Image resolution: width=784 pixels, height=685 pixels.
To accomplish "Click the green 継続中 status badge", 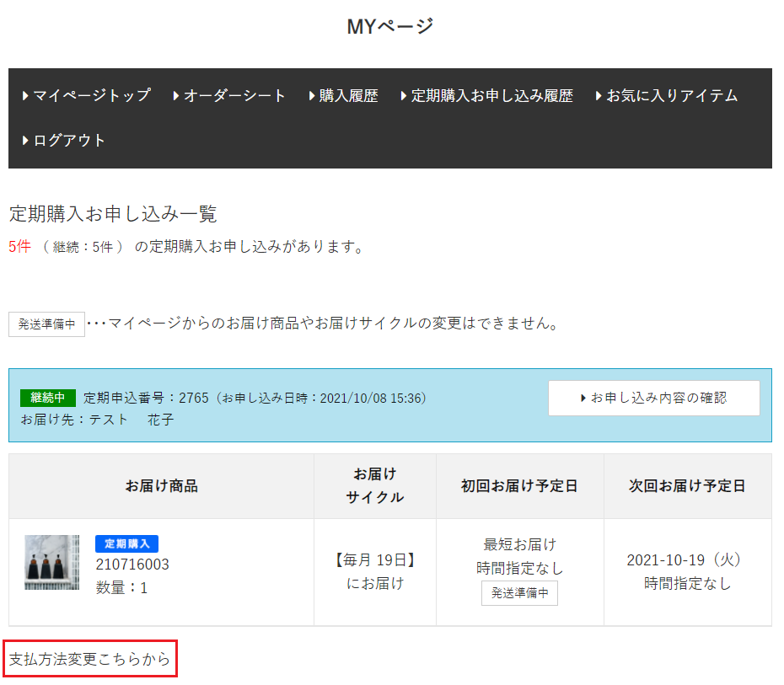I will pyautogui.click(x=48, y=398).
